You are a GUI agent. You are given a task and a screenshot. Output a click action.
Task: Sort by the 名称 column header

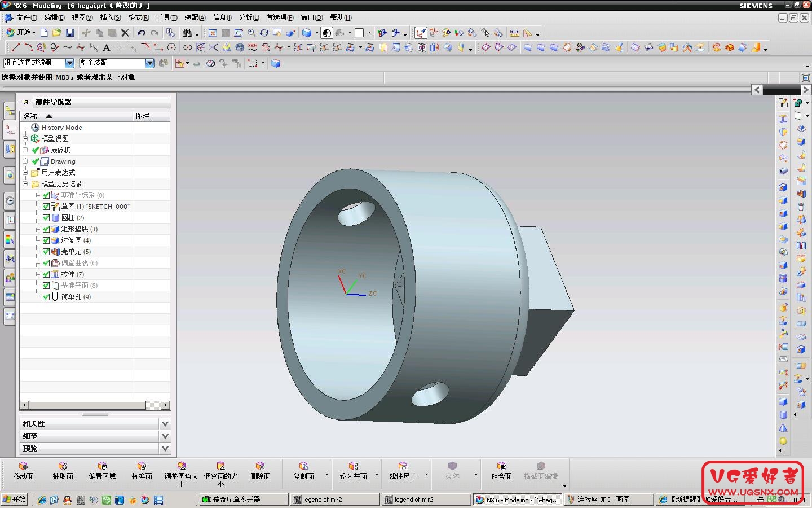click(x=77, y=116)
